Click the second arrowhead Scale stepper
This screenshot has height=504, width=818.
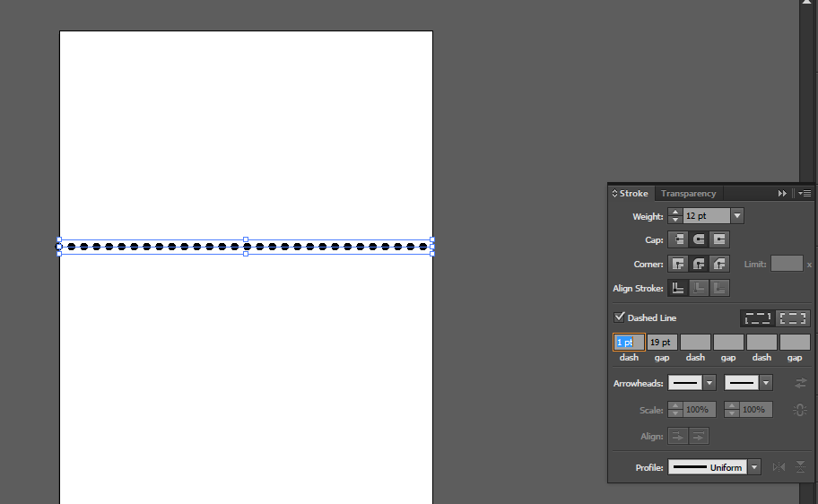731,410
